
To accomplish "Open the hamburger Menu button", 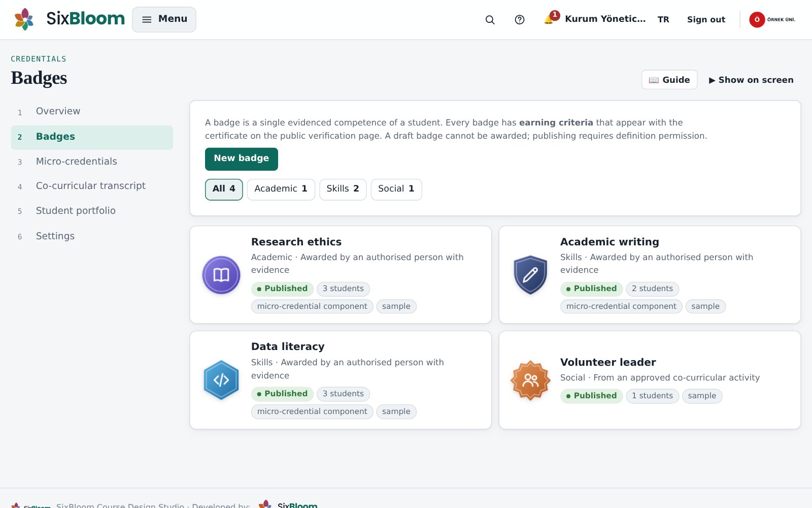I will (x=164, y=19).
